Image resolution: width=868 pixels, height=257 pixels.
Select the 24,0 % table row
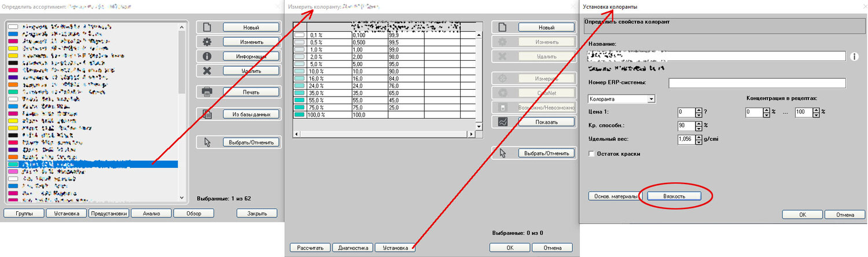[x=384, y=85]
